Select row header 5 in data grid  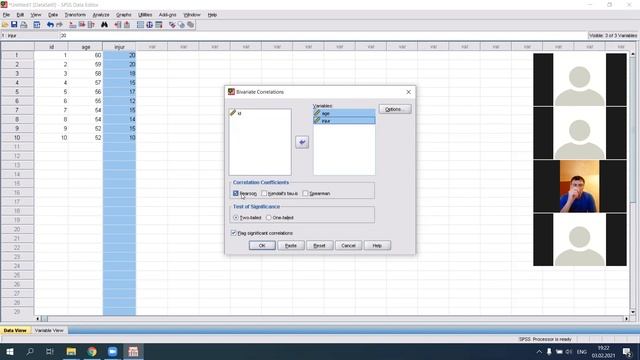pyautogui.click(x=17, y=92)
